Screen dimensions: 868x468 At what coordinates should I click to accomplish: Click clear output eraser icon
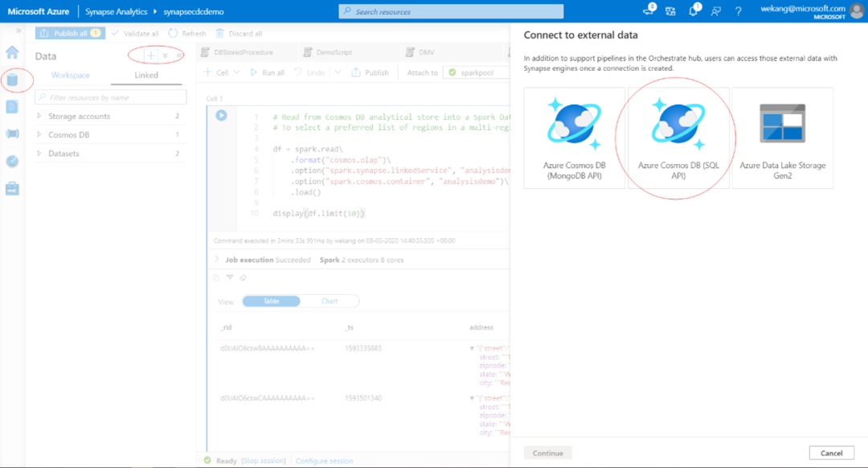pos(243,277)
